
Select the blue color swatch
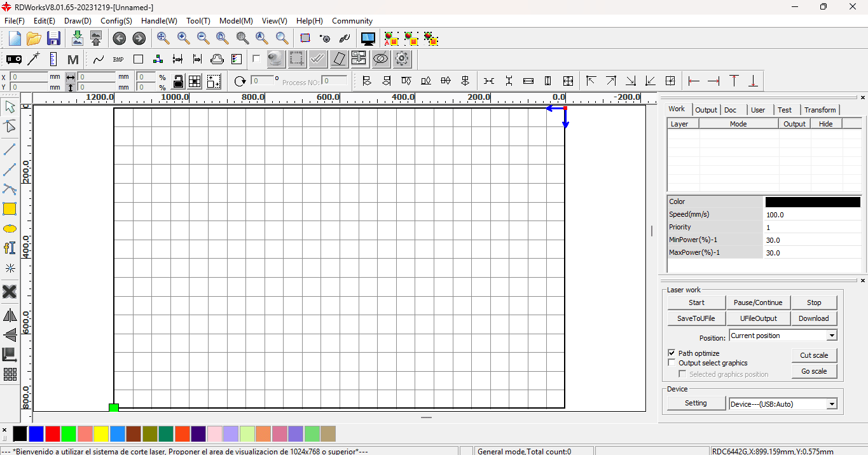(36, 434)
